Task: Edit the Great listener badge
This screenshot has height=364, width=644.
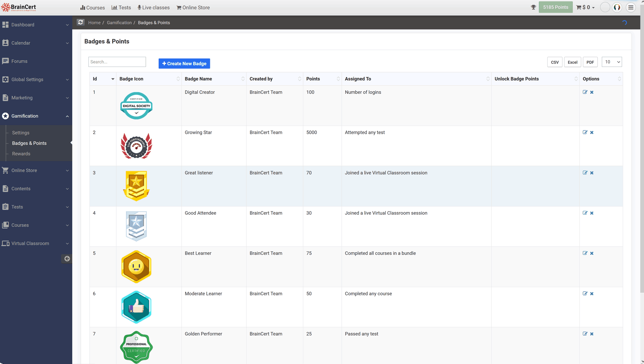Action: click(585, 172)
